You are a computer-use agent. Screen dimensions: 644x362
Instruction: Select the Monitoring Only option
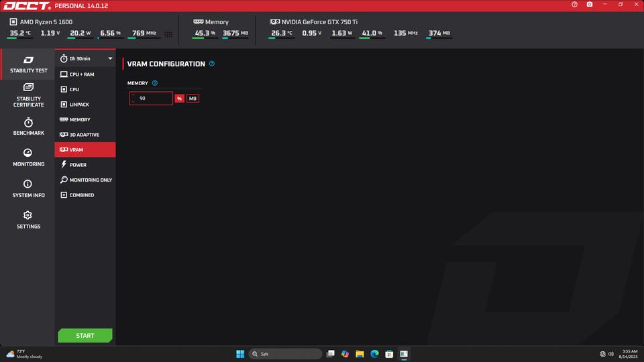(x=85, y=180)
